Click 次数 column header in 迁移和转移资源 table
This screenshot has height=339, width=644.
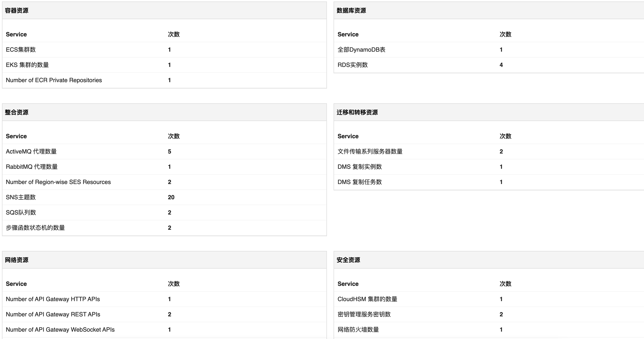click(505, 136)
